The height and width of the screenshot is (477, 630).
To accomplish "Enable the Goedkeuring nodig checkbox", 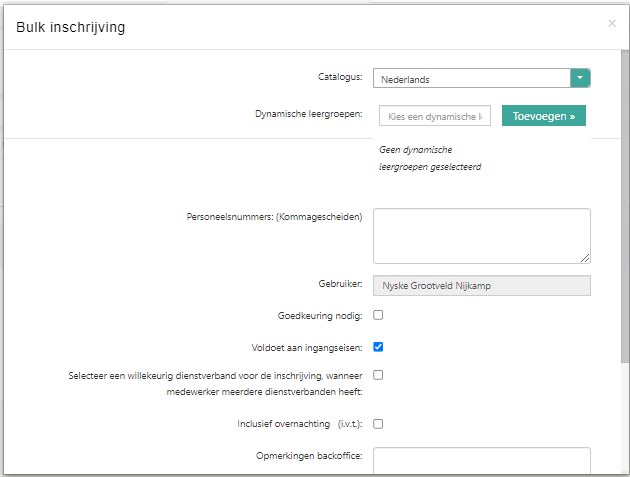I will 378,315.
